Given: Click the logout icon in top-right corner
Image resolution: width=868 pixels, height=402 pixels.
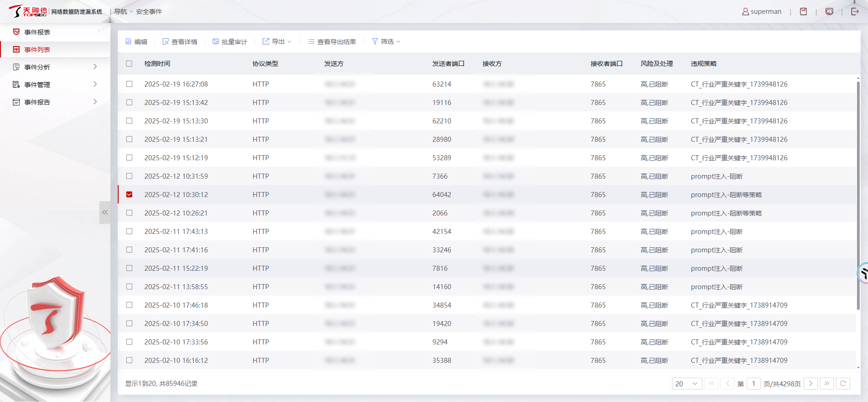Looking at the screenshot, I should (x=855, y=12).
